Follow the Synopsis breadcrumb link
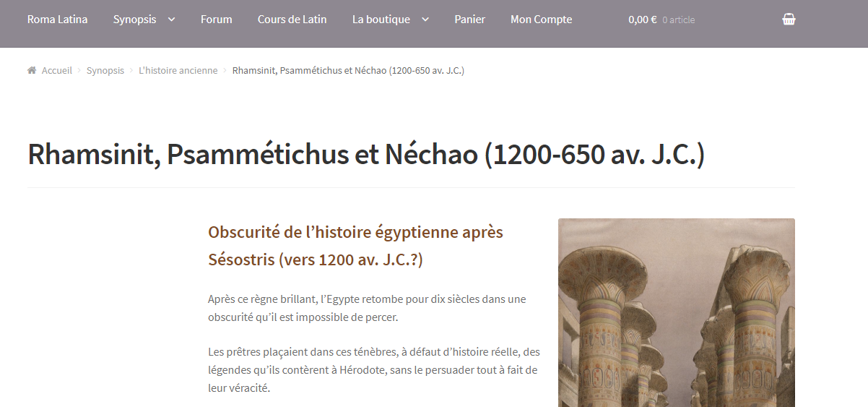This screenshot has width=868, height=407. click(105, 70)
